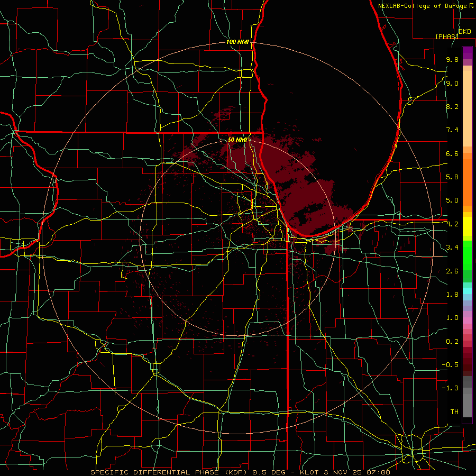Click the NEXLAB-College of DuPage credit text

422,6
